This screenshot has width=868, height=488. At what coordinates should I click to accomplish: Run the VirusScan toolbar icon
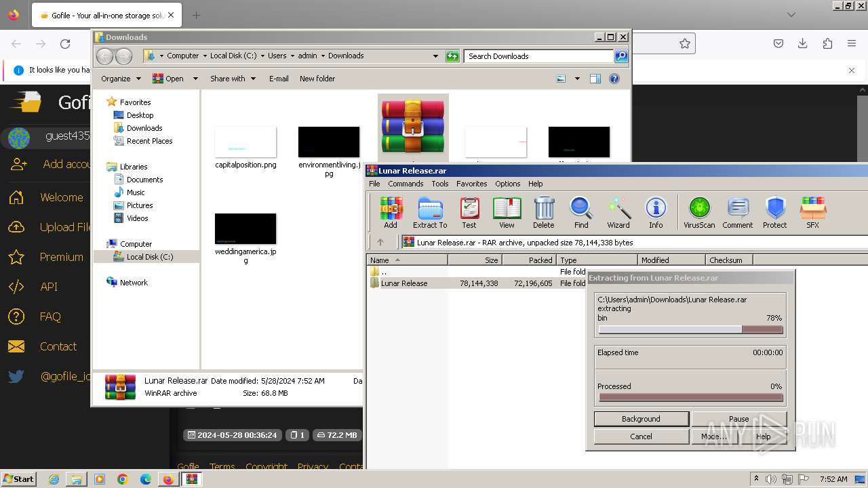click(x=699, y=212)
